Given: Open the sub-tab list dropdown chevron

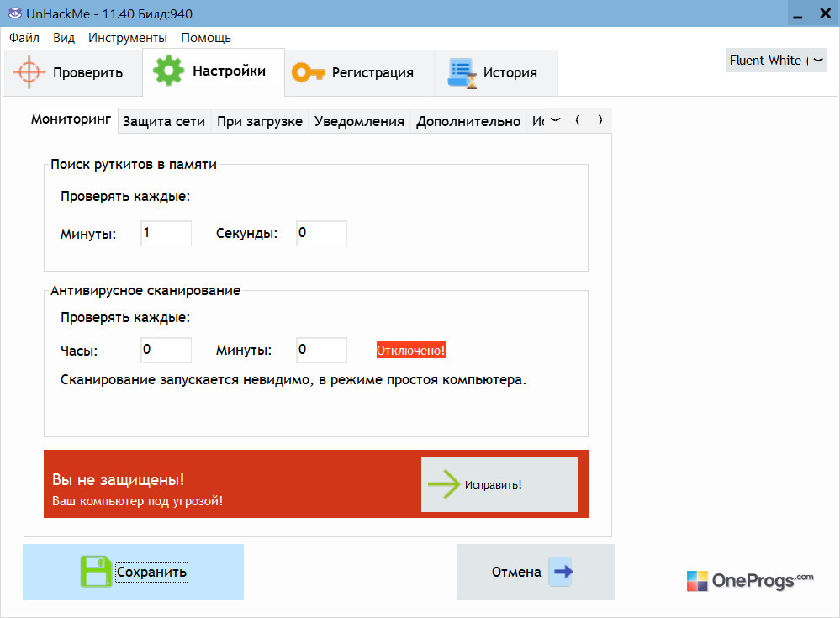Looking at the screenshot, I should (556, 120).
